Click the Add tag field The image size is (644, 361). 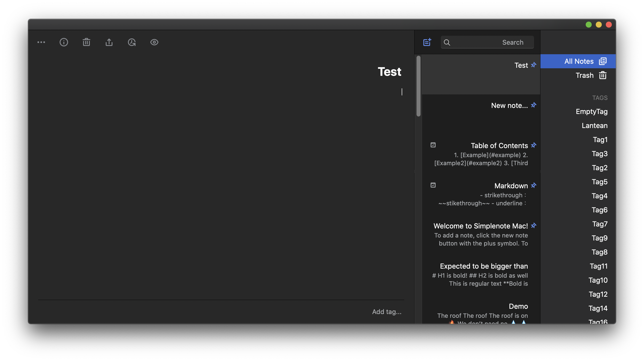tap(387, 312)
